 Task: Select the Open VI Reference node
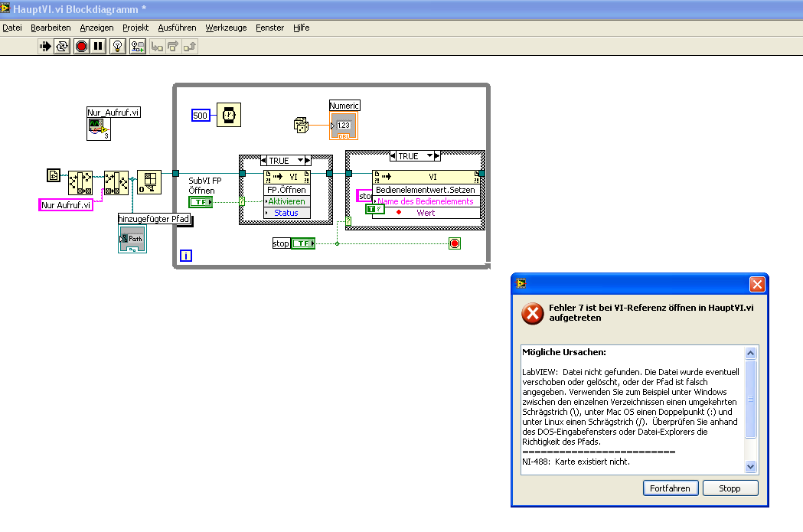tap(149, 182)
